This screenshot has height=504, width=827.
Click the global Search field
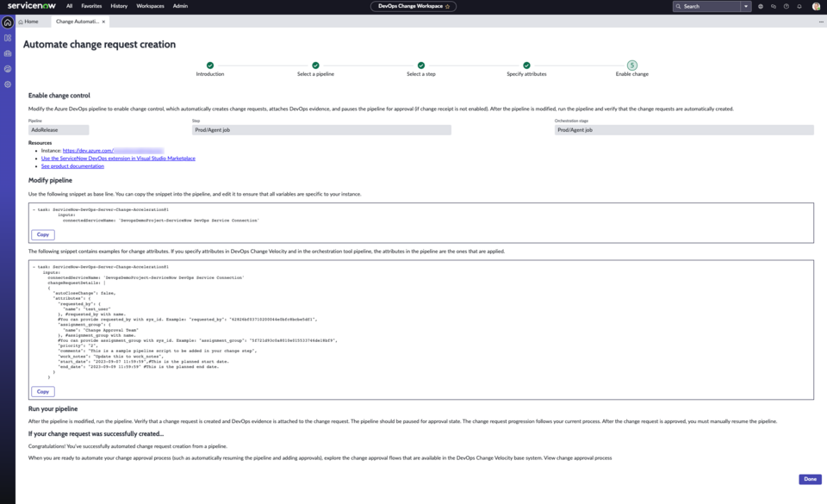coord(706,6)
